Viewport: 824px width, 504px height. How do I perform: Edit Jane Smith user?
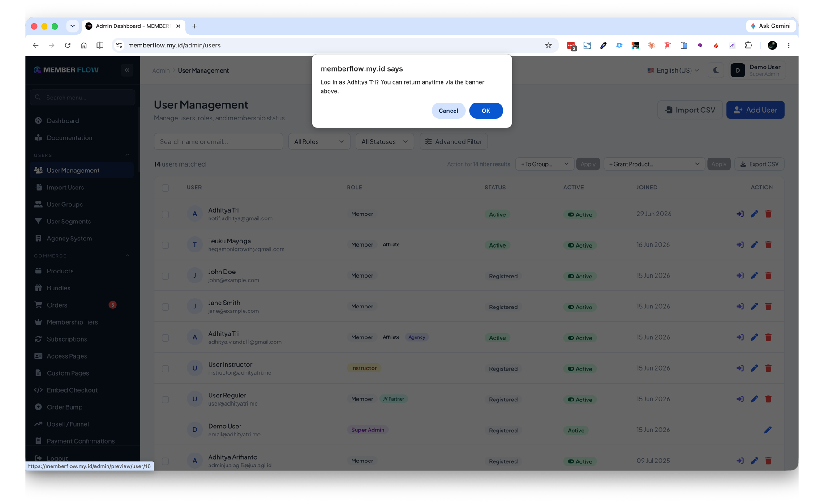755,307
